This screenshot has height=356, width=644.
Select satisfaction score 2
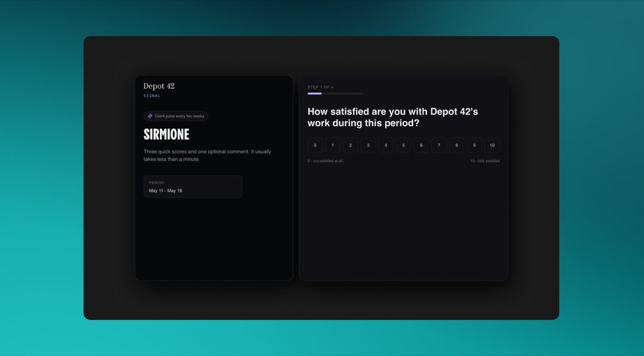click(x=350, y=145)
